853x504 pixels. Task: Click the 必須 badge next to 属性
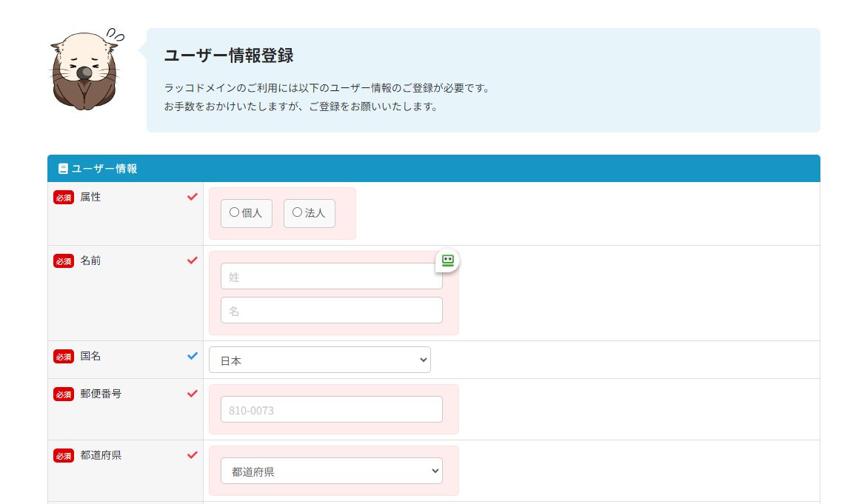click(64, 198)
